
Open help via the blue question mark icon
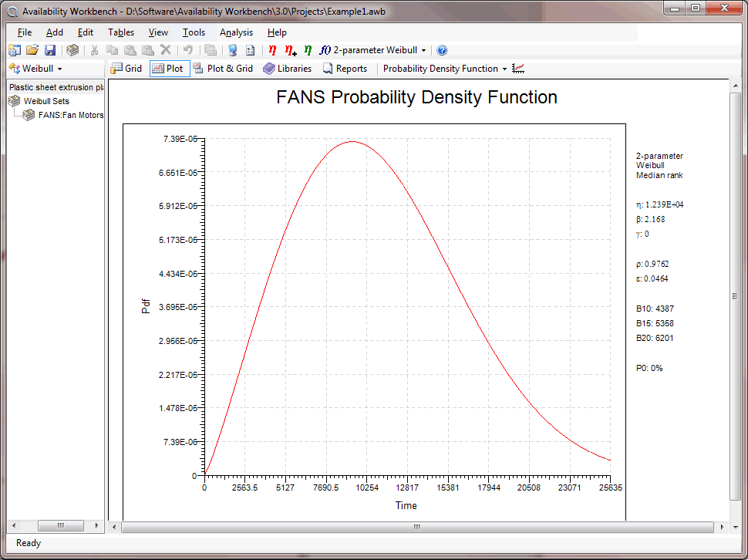(x=442, y=50)
